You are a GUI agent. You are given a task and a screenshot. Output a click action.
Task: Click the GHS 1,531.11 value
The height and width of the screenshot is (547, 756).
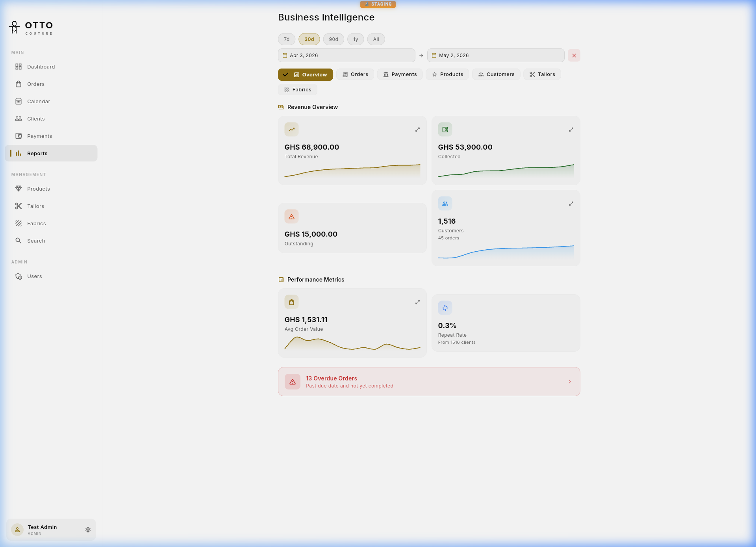306,320
